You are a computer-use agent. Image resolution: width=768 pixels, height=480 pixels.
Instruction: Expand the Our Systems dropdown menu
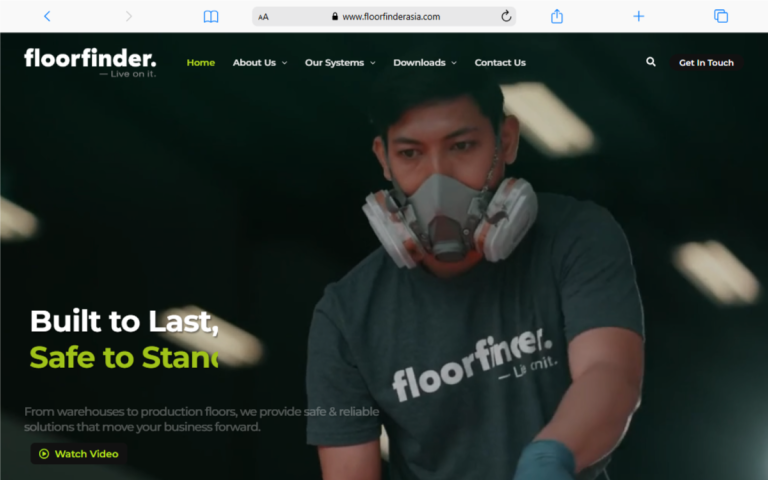340,62
